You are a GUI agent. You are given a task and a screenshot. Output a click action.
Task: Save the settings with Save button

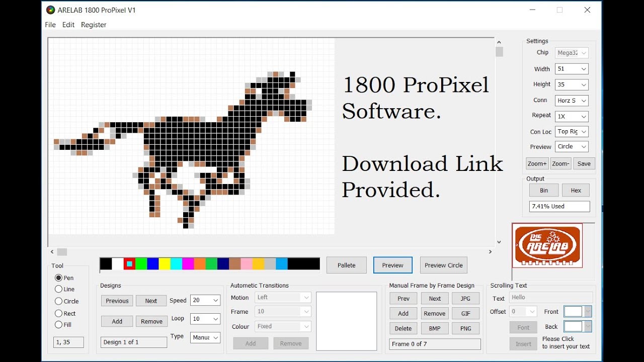[584, 163]
